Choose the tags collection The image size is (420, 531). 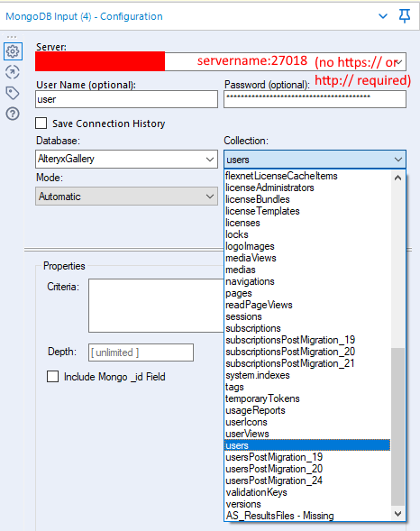click(307, 387)
